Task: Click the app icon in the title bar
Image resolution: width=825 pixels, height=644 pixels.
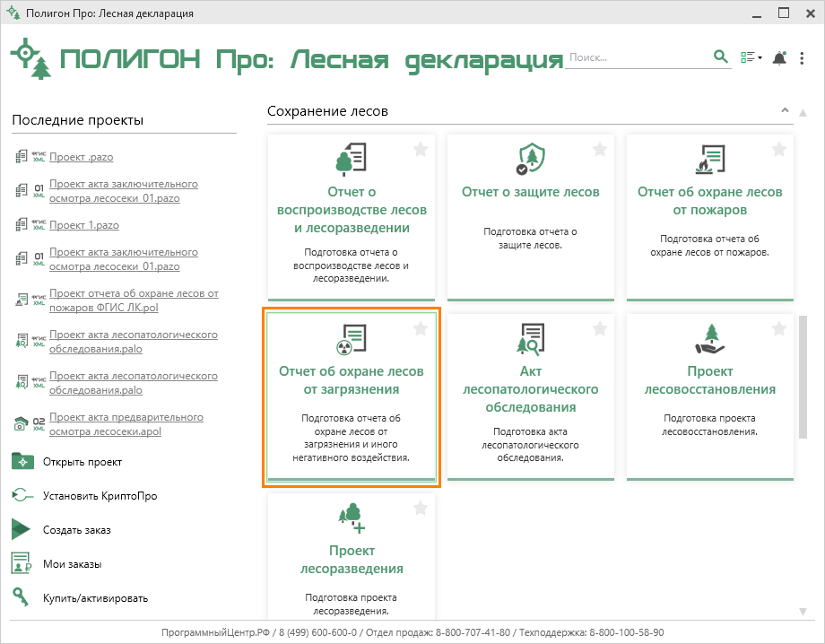Action: click(x=13, y=13)
